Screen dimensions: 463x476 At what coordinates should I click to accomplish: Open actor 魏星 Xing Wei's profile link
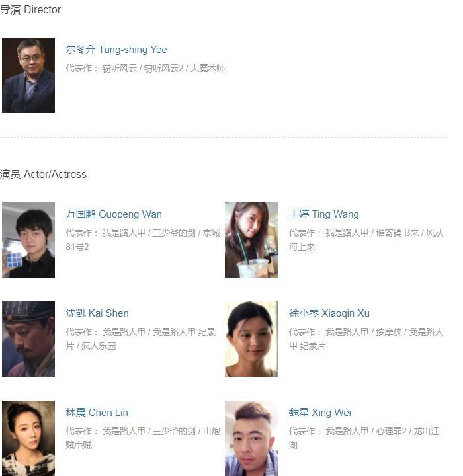[x=320, y=413]
